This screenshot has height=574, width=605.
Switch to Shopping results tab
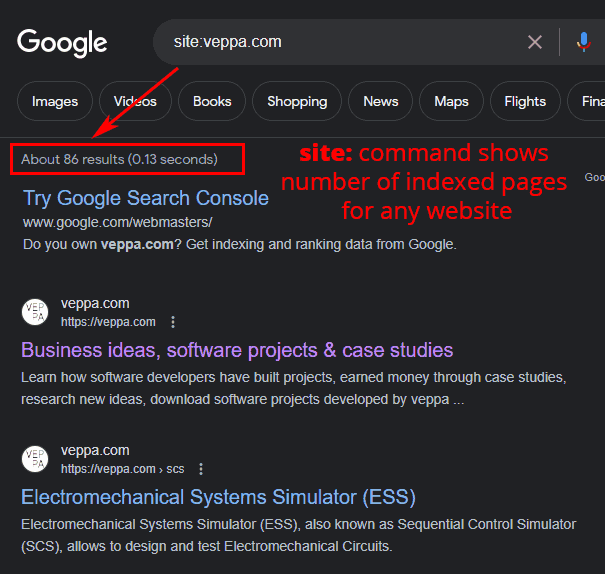(297, 101)
